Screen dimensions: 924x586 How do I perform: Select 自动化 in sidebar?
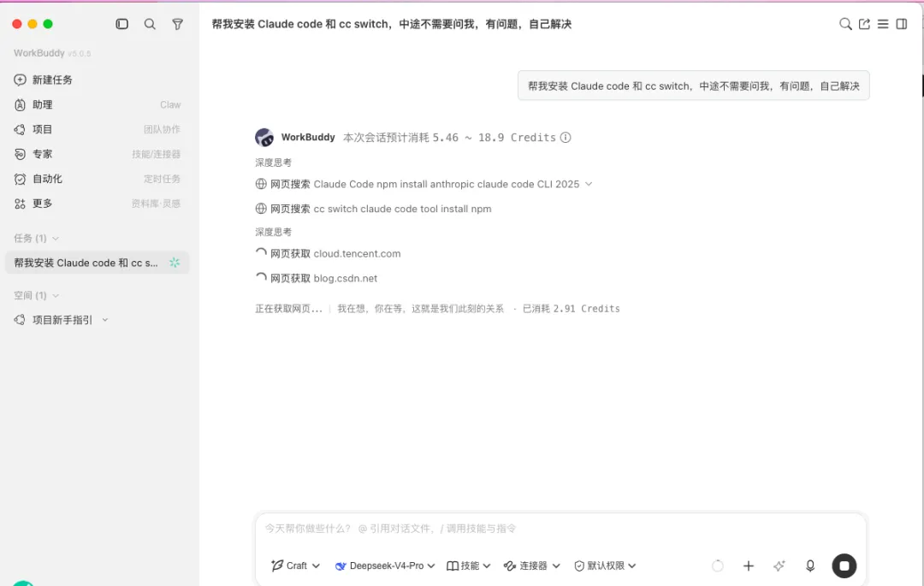click(98, 179)
